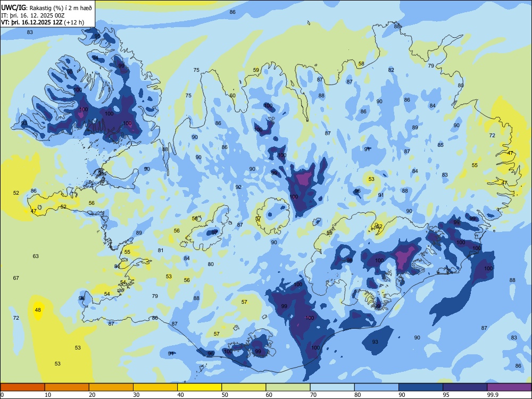
Task: Click the '48' humidity value on map
Action: (x=38, y=310)
